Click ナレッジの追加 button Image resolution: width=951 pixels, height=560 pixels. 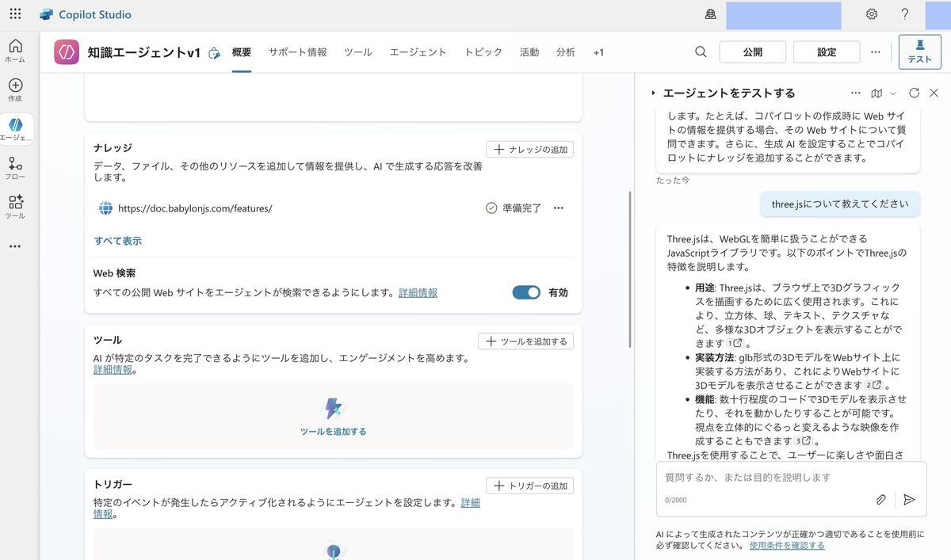click(529, 149)
